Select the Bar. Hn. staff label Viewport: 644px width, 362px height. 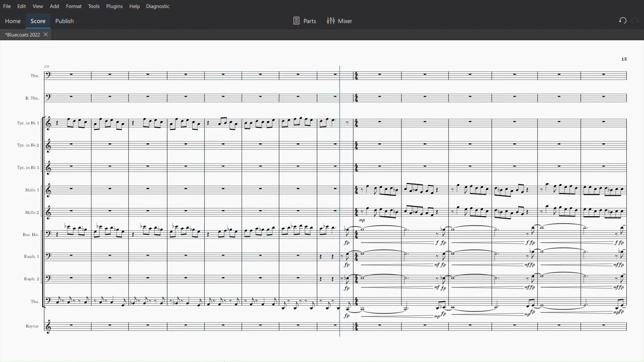pyautogui.click(x=31, y=234)
